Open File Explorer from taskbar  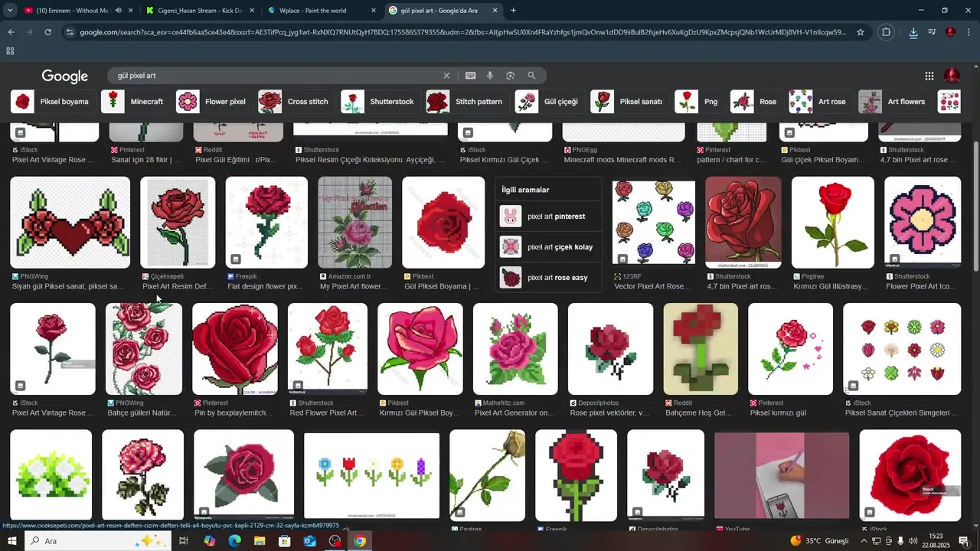tap(260, 541)
